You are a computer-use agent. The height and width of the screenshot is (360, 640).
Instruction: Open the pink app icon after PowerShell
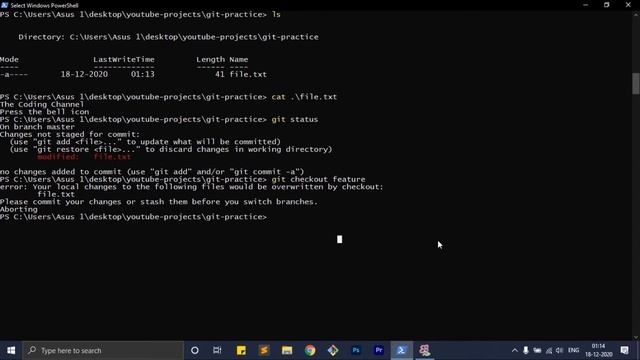coord(424,350)
